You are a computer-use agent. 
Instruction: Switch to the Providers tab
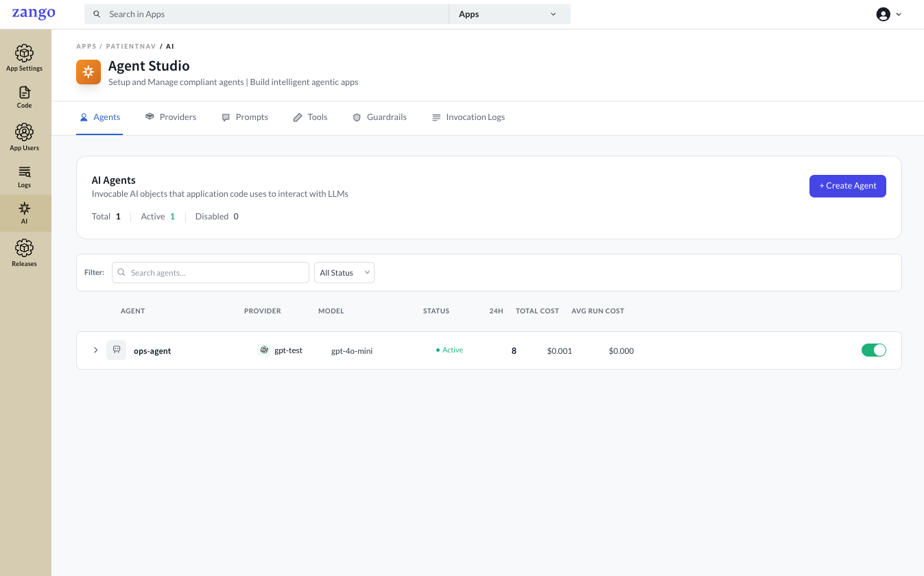pyautogui.click(x=171, y=117)
